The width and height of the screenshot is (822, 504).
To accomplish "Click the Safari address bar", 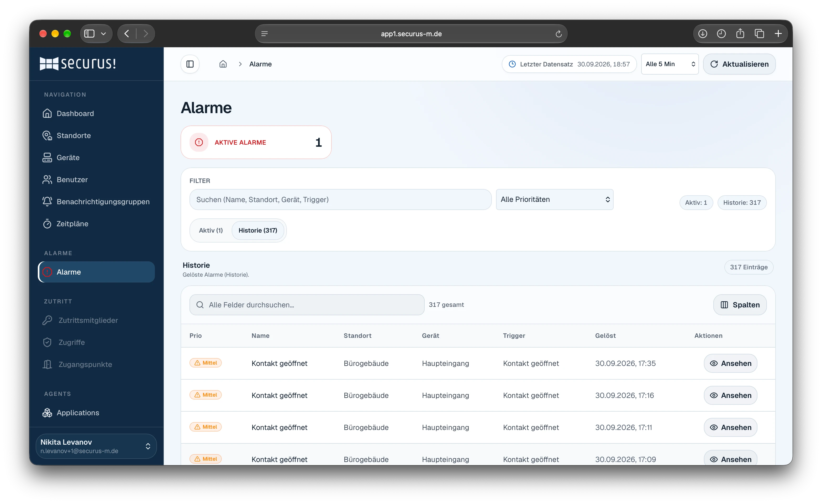I will (x=411, y=34).
